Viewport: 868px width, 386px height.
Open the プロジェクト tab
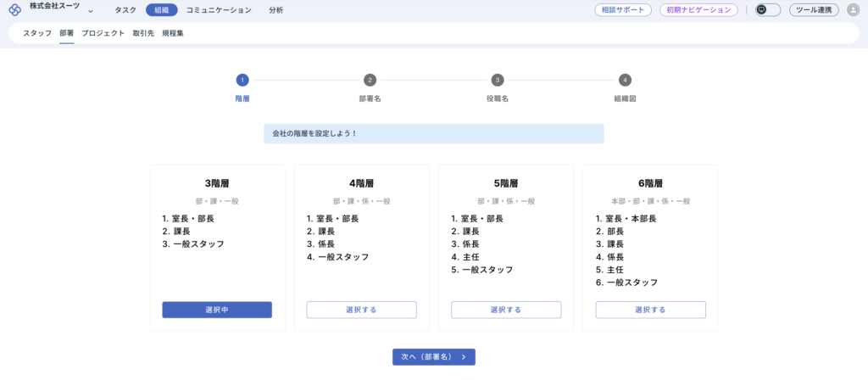pos(103,33)
